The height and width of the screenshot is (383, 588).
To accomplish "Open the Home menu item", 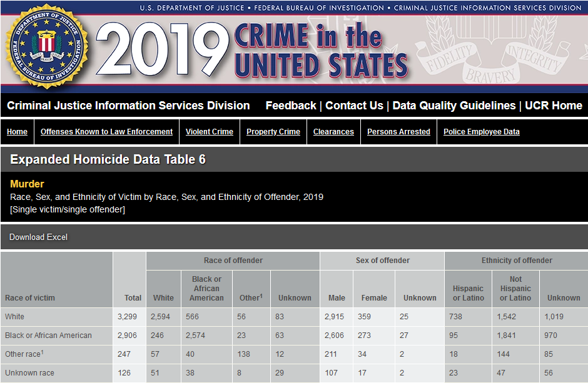I will 17,132.
